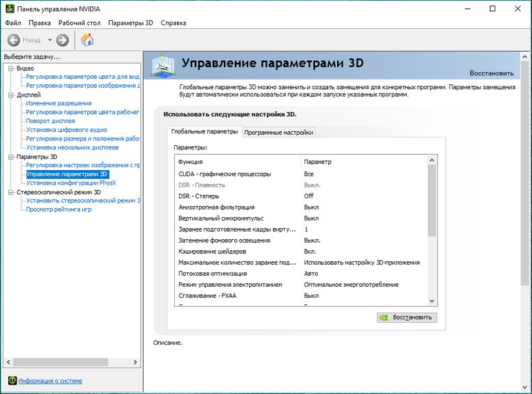Click the Оптимальное энергопотребление value
532x394 pixels.
coord(351,285)
